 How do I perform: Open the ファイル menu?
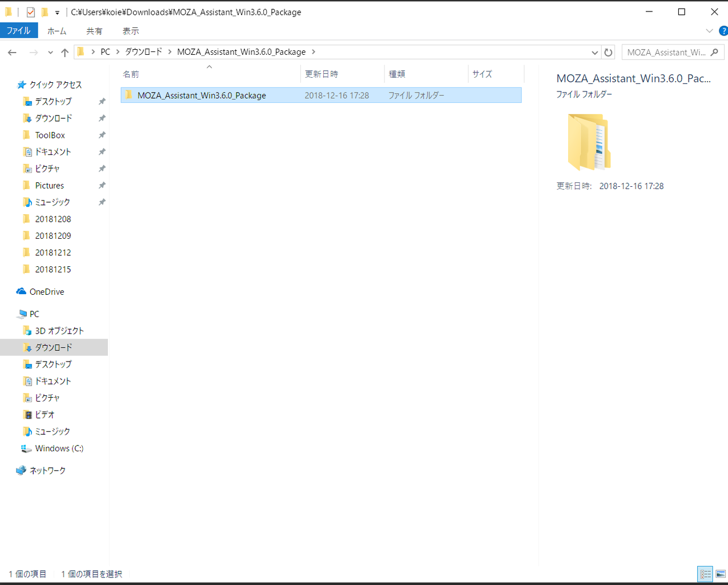point(19,31)
